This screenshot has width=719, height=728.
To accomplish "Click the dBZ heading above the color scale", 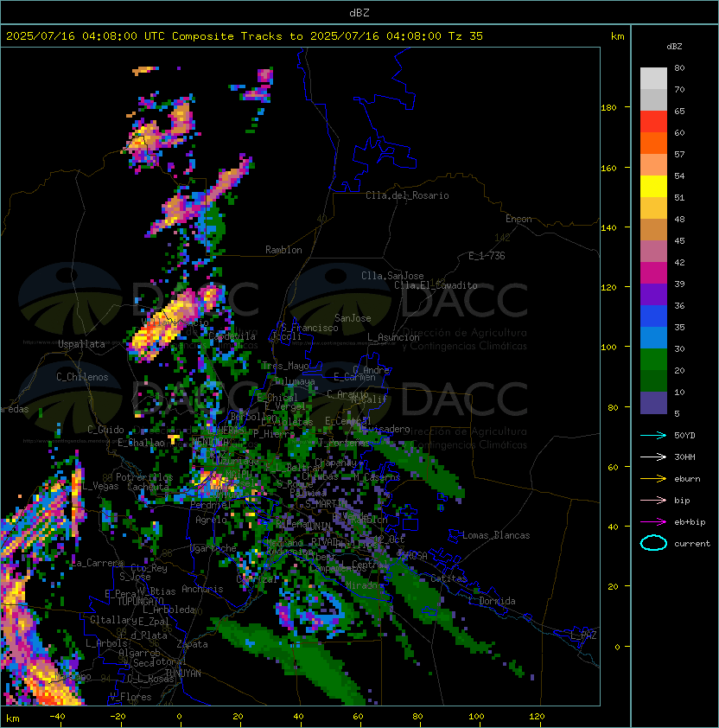I will click(674, 47).
